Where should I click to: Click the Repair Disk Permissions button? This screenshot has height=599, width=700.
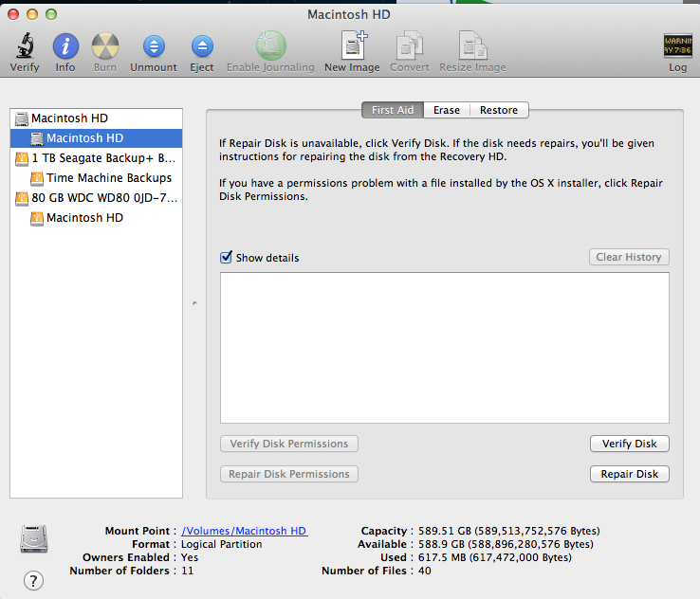[289, 474]
